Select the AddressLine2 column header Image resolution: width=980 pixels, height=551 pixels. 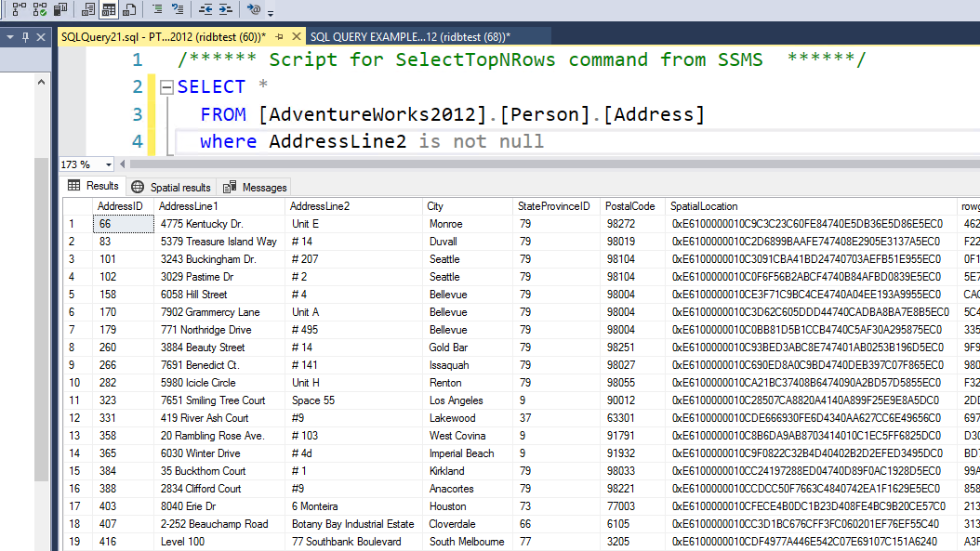click(x=353, y=206)
